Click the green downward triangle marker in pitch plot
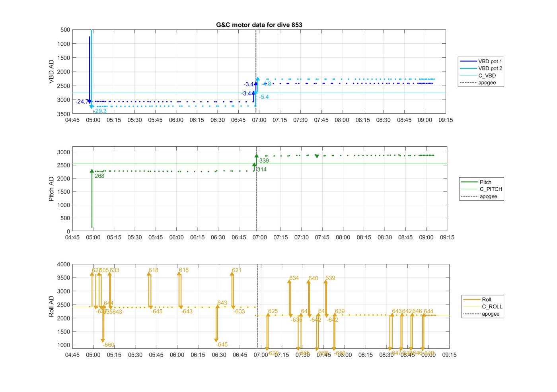This screenshot has width=557, height=392. pyautogui.click(x=317, y=156)
